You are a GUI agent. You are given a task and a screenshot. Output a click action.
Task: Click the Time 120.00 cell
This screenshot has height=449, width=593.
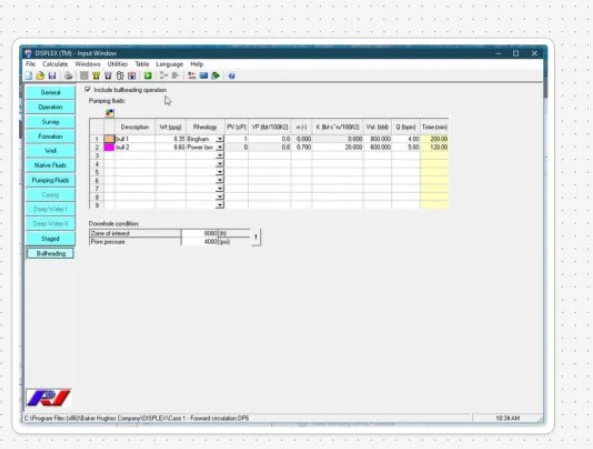(434, 147)
